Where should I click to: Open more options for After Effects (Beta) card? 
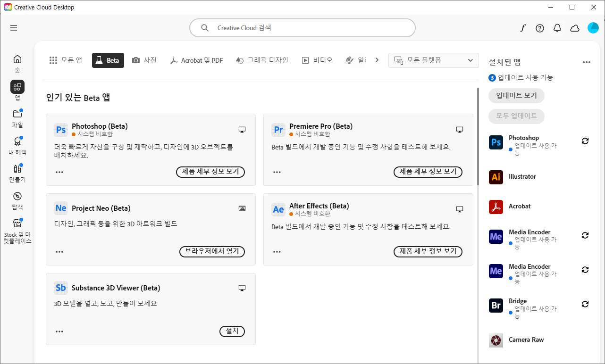(277, 252)
